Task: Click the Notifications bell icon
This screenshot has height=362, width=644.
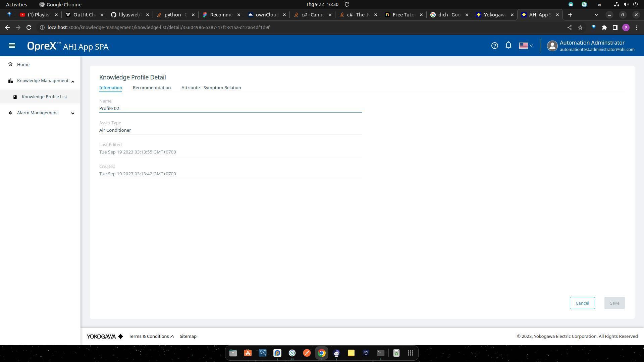Action: 508,45
